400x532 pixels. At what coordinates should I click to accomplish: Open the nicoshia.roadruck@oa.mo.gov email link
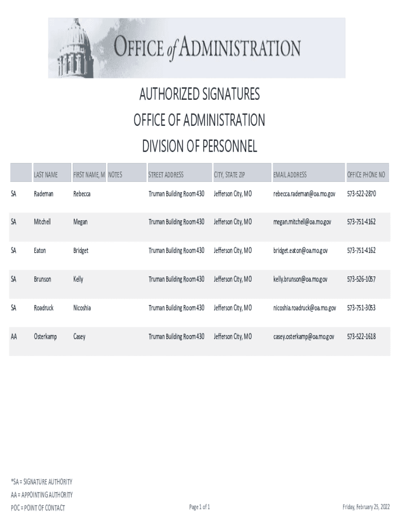pos(304,308)
